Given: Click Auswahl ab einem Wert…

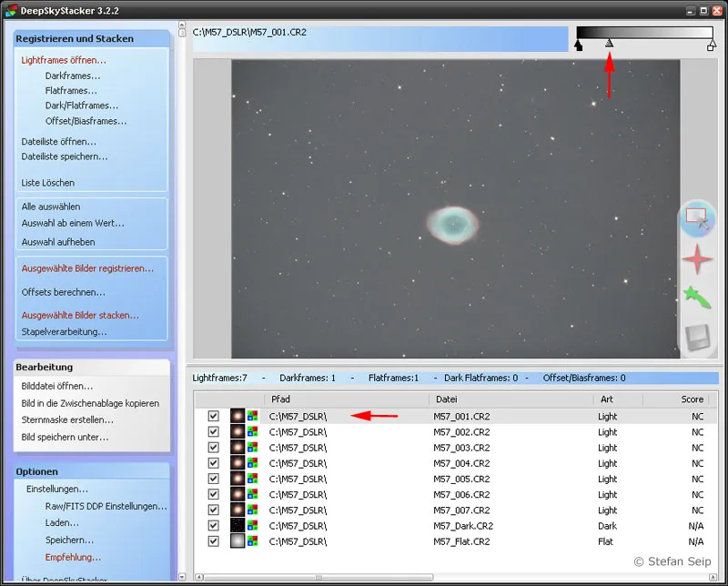Looking at the screenshot, I should tap(73, 223).
